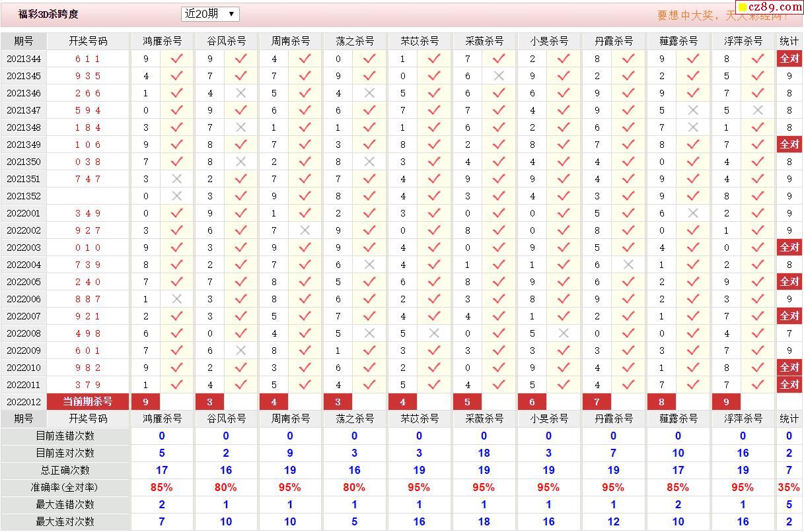Image resolution: width=804 pixels, height=532 pixels.
Task: Select the top 开奖号码 column header
Action: 88,41
